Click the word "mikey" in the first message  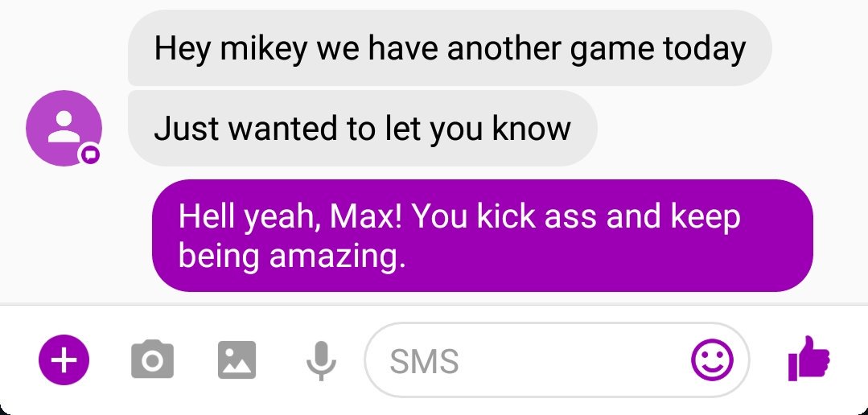click(x=263, y=49)
